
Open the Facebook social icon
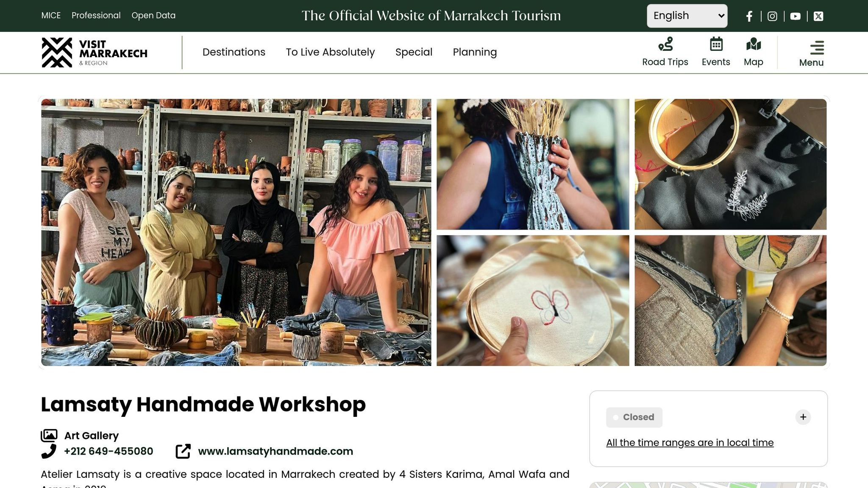[749, 16]
